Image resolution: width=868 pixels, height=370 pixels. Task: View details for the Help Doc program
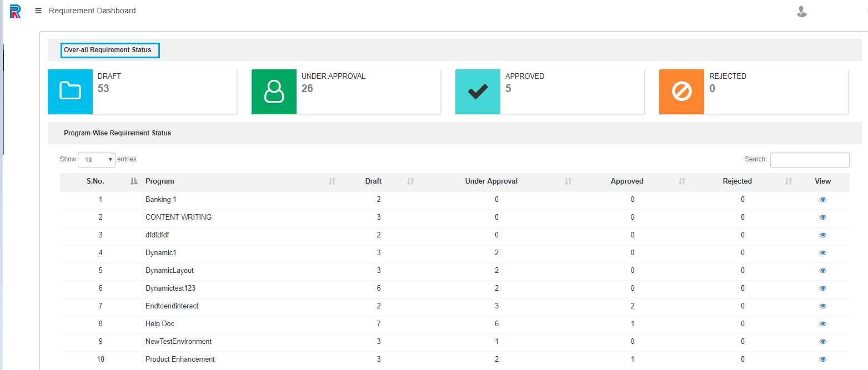coord(822,323)
